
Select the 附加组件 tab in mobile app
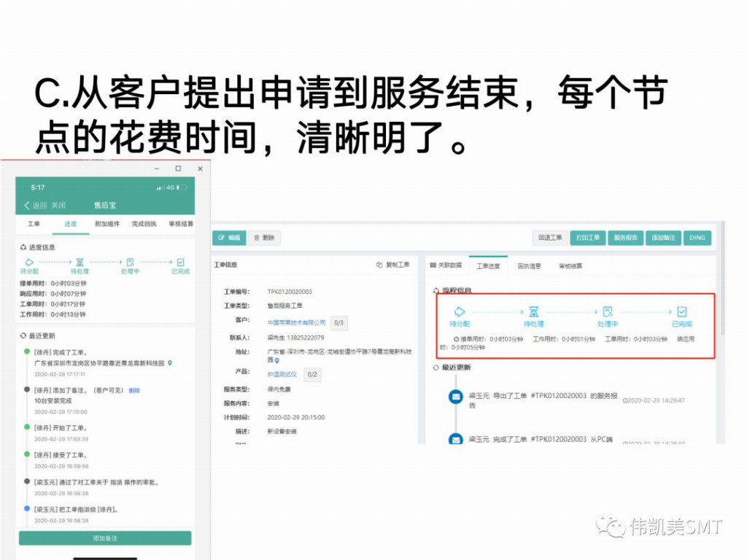coord(107,225)
